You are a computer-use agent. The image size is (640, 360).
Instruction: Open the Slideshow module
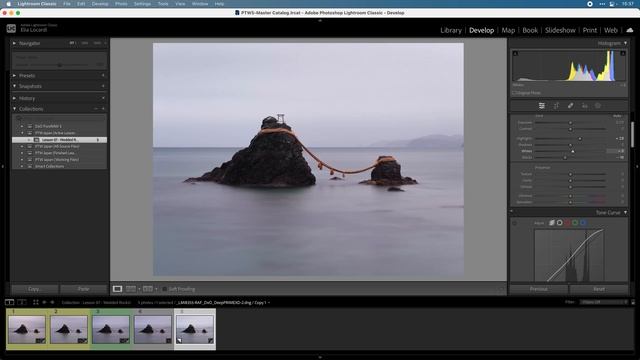coord(560,30)
